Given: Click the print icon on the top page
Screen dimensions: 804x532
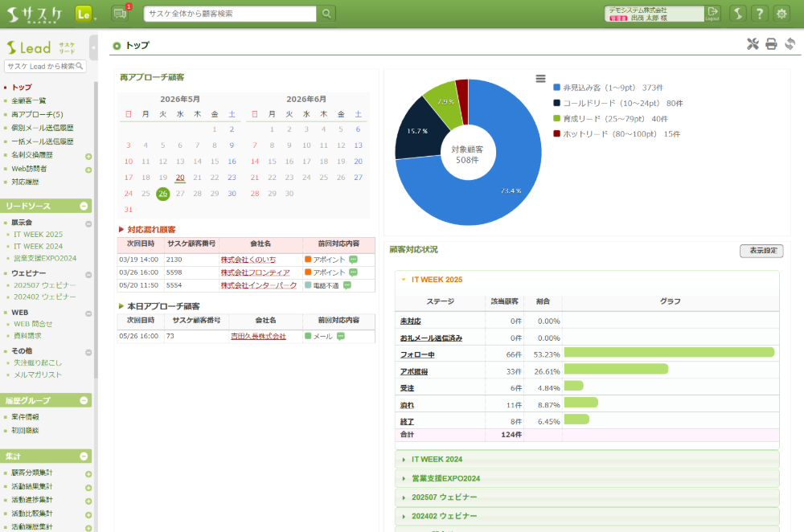Looking at the screenshot, I should coord(771,44).
